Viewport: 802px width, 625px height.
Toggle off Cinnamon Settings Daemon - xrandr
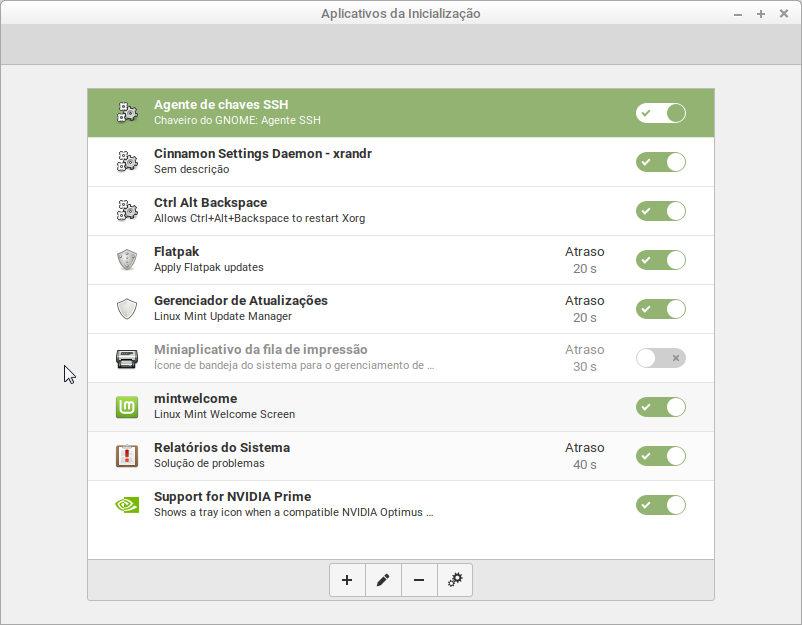click(661, 162)
